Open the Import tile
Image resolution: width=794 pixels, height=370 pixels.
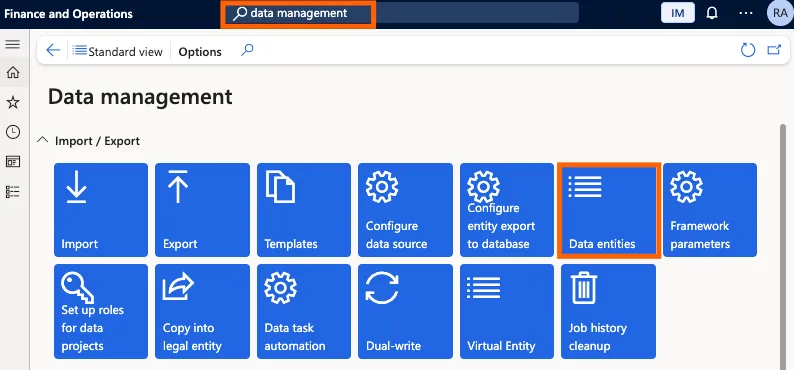click(x=101, y=210)
